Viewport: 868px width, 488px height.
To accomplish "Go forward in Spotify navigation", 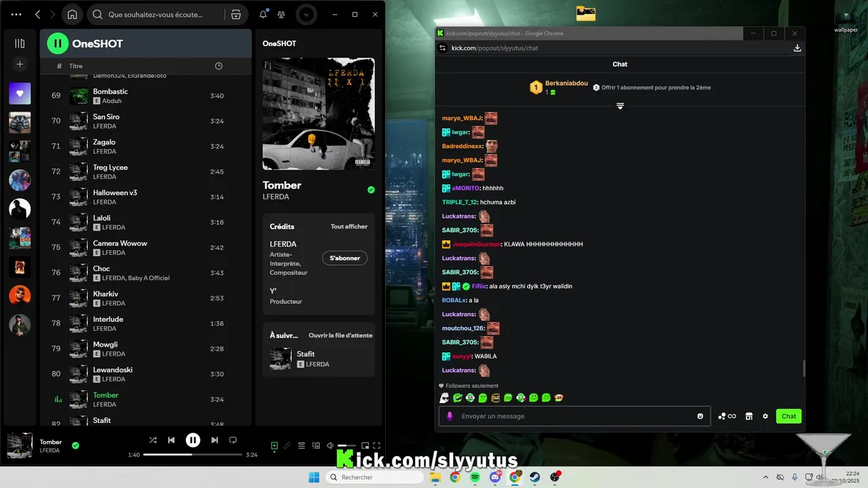I will [52, 14].
